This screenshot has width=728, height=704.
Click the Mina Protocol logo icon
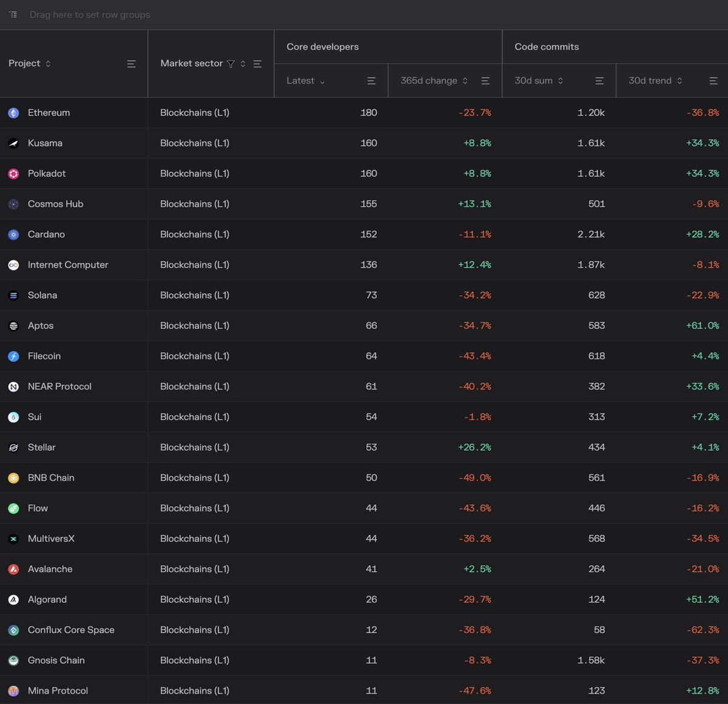coord(13,691)
